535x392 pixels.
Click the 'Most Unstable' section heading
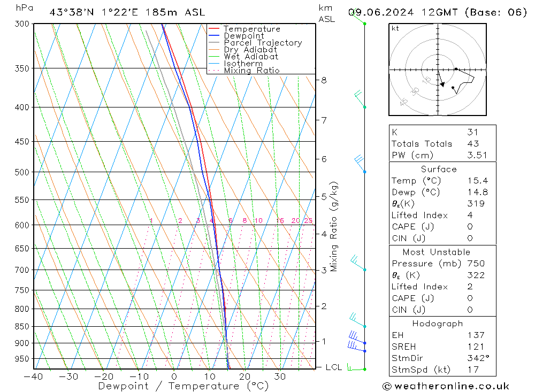[437, 252]
